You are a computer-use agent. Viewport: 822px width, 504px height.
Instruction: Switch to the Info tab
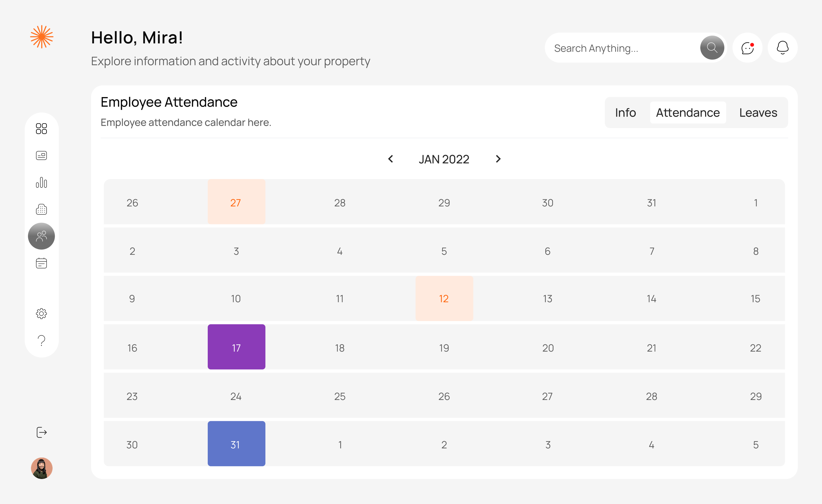[625, 113]
